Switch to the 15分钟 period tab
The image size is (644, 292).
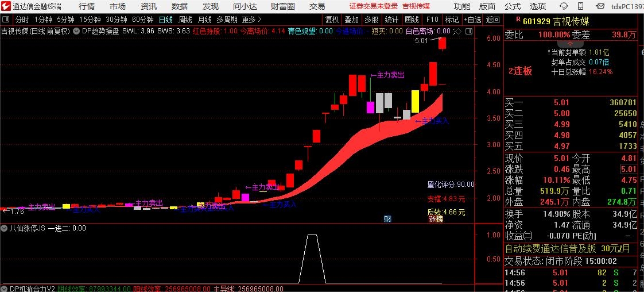(90, 20)
